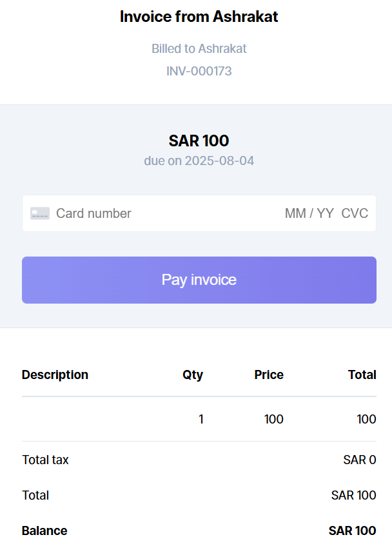Click the line item total 100
Viewport: 392px width, 555px height.
point(366,419)
